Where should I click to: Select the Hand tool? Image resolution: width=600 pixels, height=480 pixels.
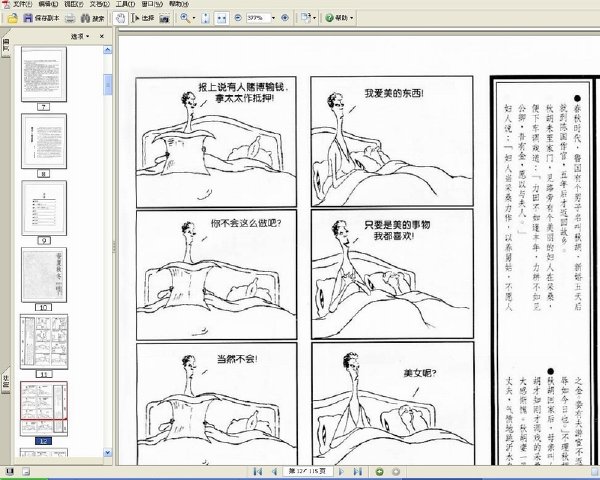pyautogui.click(x=120, y=18)
